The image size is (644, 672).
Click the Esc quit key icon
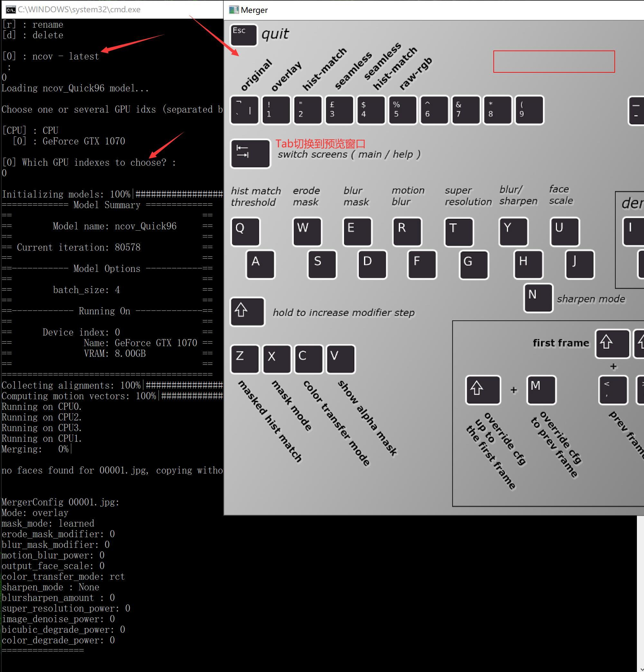point(244,35)
